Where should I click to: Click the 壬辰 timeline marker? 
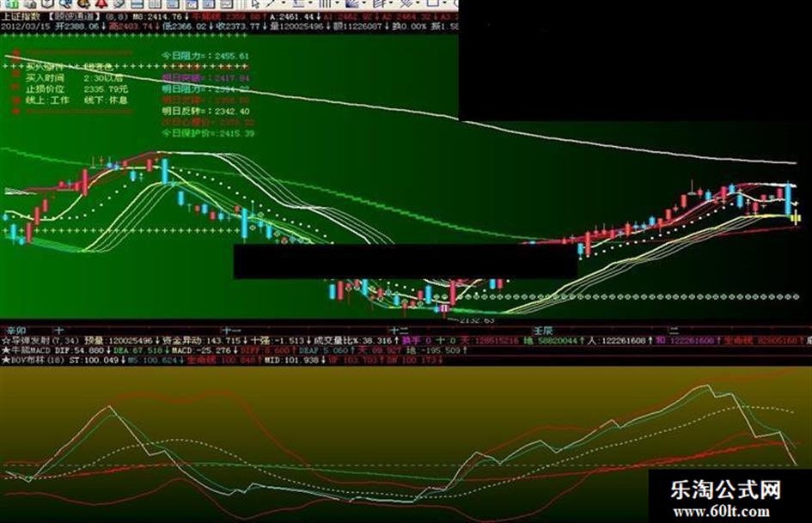tap(544, 331)
